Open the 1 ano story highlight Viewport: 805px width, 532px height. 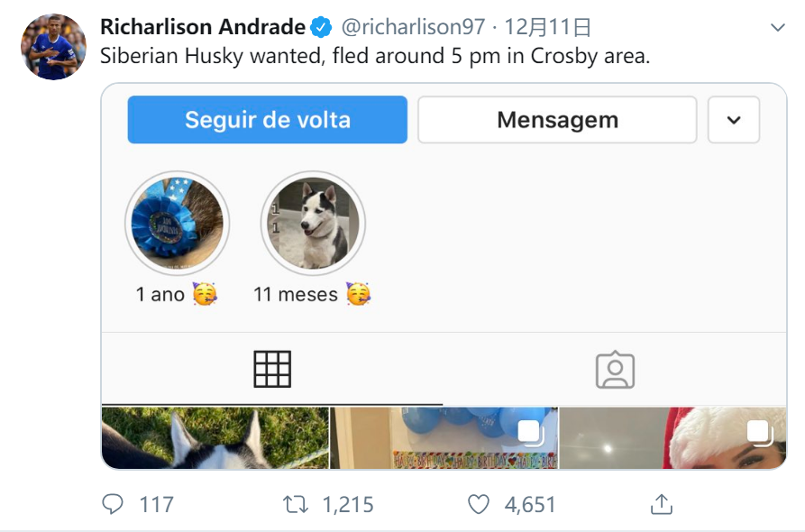pos(177,223)
